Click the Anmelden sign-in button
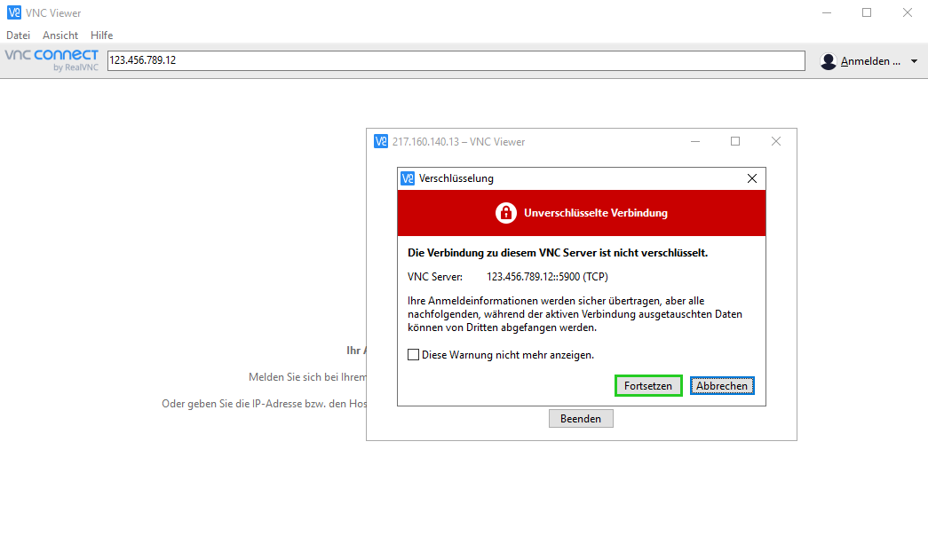The width and height of the screenshot is (928, 560). [x=870, y=61]
